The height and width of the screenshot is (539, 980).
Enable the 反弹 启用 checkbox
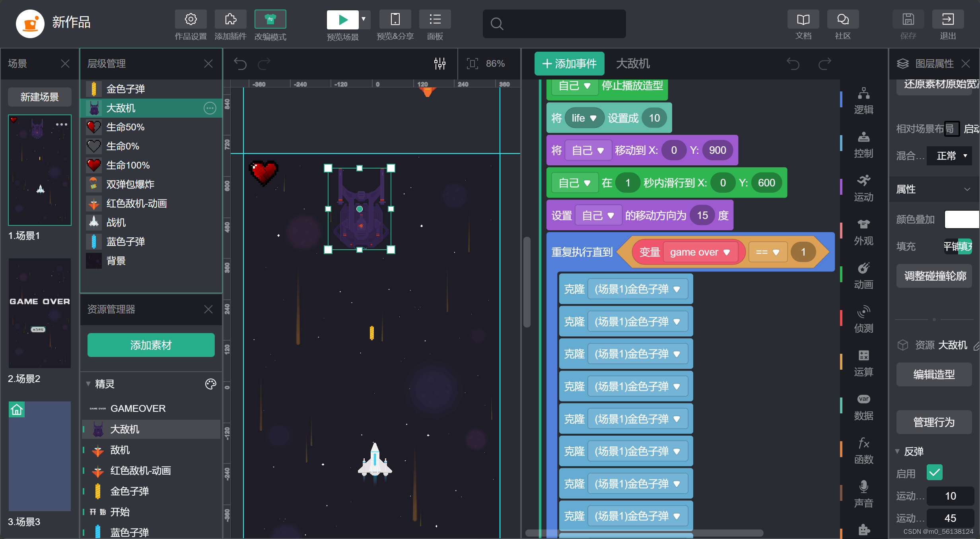click(x=934, y=473)
